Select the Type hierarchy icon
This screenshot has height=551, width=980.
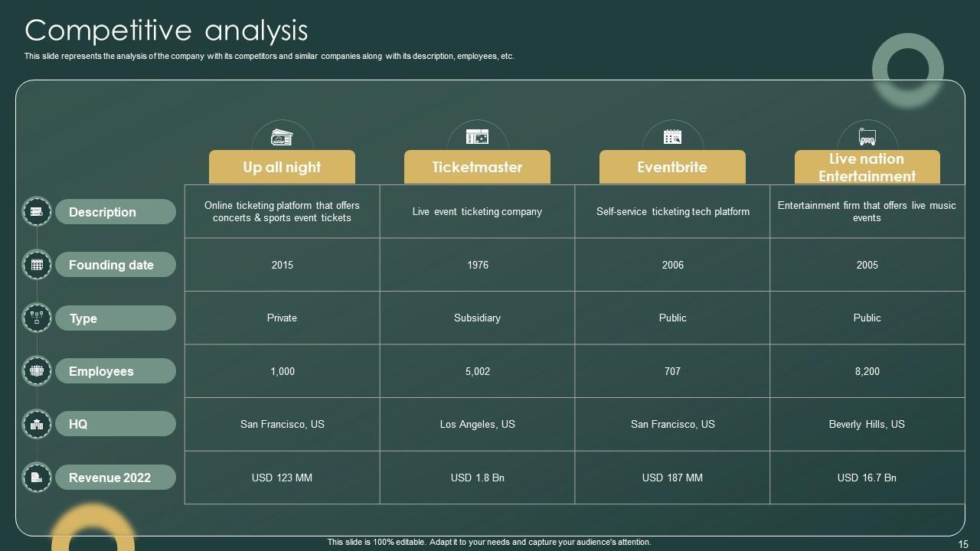[x=37, y=318]
